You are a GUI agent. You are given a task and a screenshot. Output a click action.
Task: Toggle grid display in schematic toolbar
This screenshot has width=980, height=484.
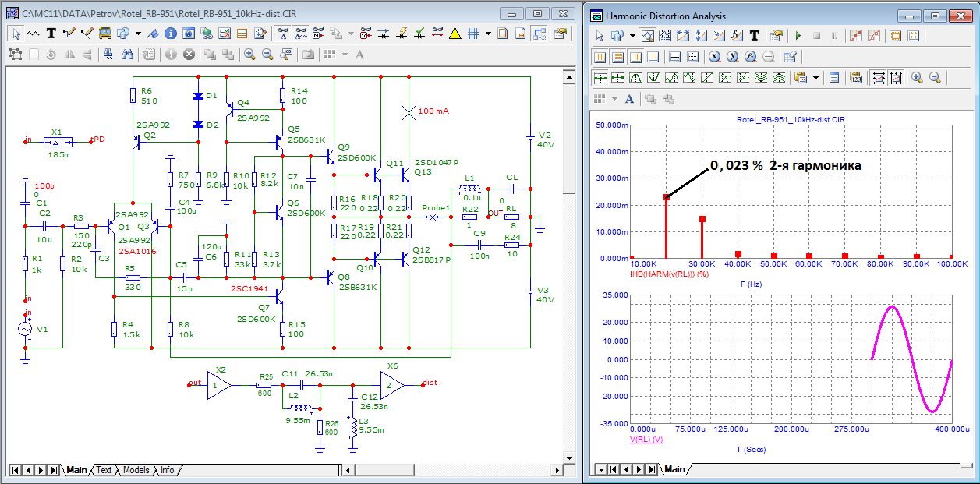click(x=473, y=34)
